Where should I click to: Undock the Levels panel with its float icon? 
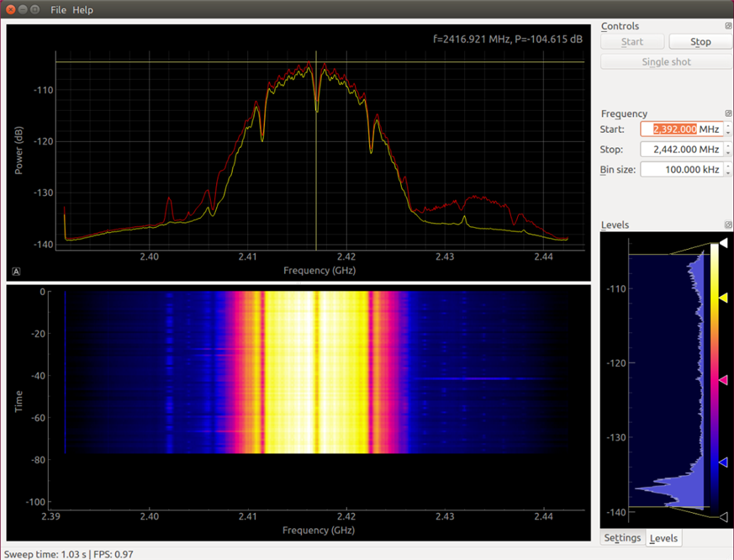pyautogui.click(x=728, y=225)
